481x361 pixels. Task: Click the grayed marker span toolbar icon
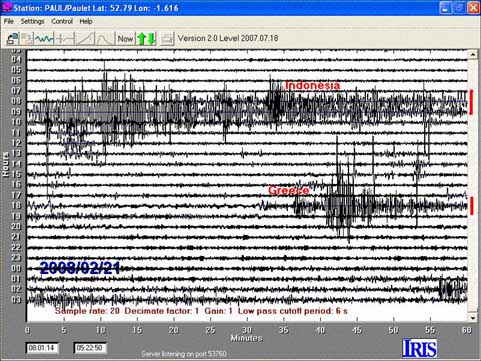click(x=65, y=39)
